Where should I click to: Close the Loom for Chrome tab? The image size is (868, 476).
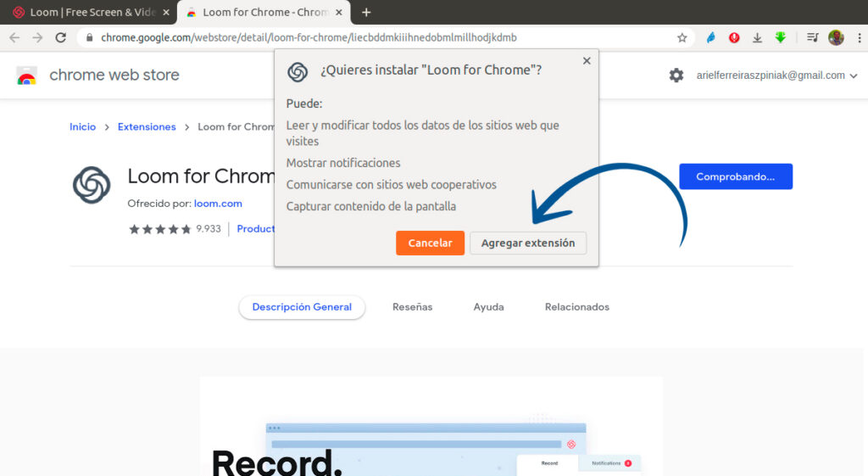pyautogui.click(x=339, y=12)
